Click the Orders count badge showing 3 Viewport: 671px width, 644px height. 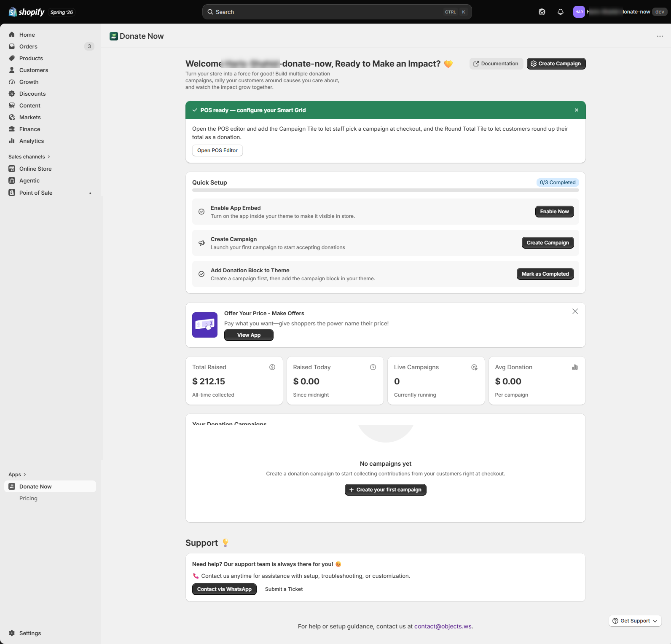click(89, 46)
